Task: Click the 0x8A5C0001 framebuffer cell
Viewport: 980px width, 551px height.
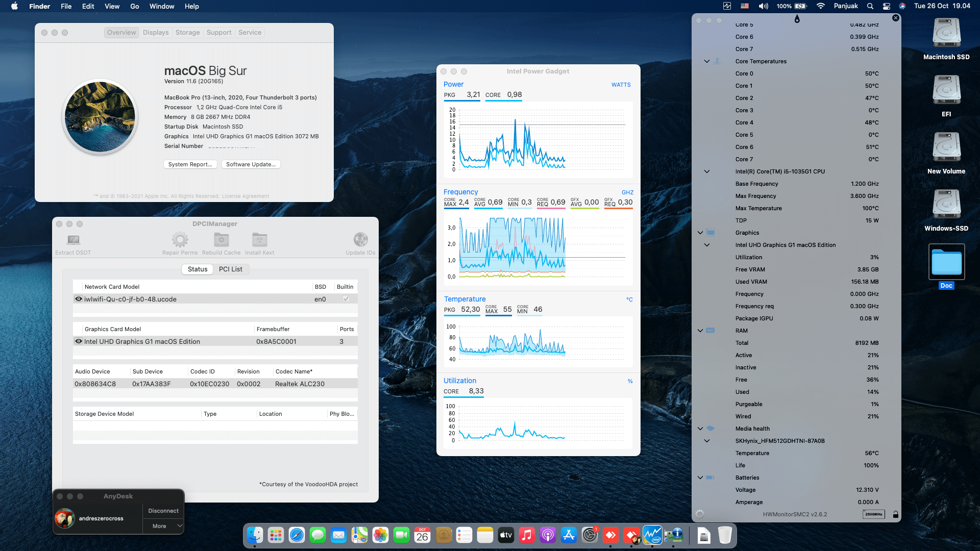Action: (276, 341)
